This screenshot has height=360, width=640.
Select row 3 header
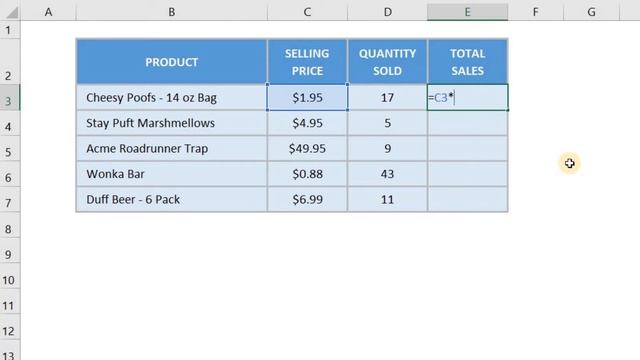10,97
